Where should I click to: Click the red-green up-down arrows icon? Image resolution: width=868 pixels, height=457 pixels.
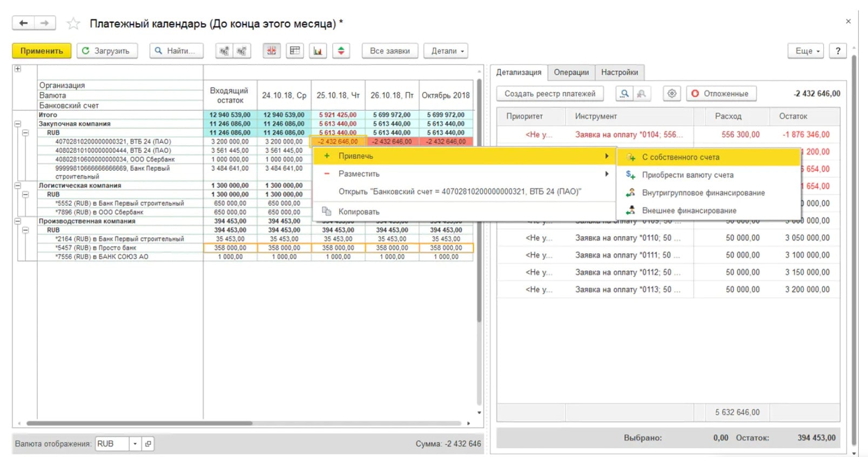coord(341,51)
